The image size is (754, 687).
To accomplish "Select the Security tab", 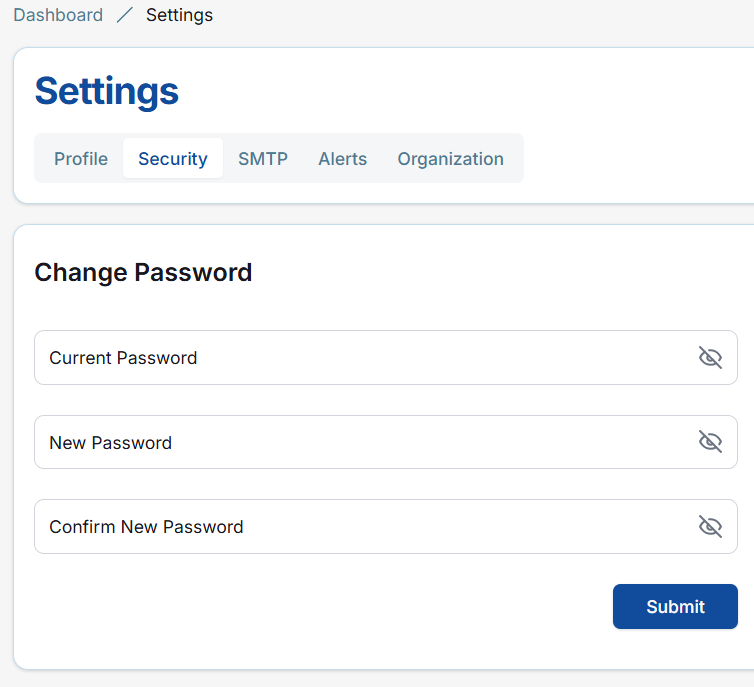I will [173, 159].
